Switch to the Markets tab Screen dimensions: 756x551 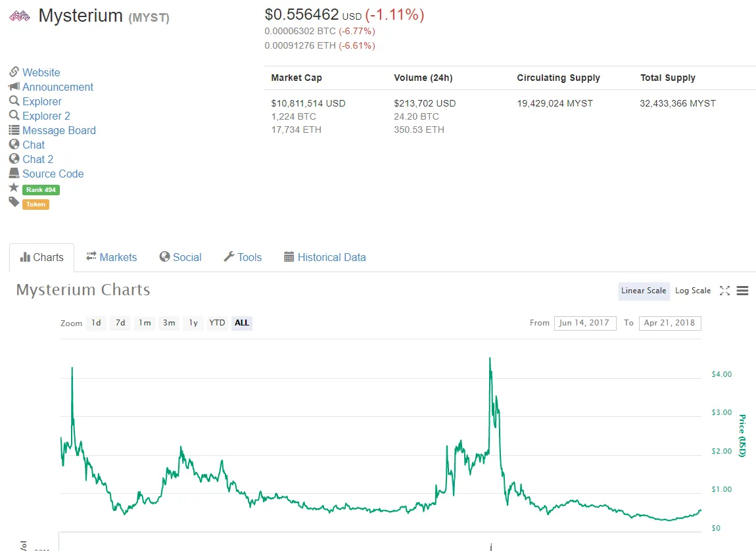tap(111, 258)
